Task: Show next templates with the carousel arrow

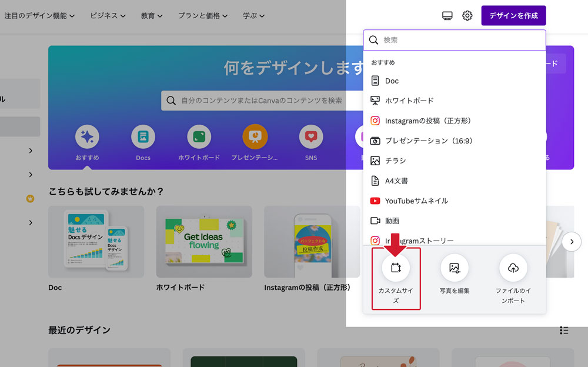Action: click(x=572, y=242)
